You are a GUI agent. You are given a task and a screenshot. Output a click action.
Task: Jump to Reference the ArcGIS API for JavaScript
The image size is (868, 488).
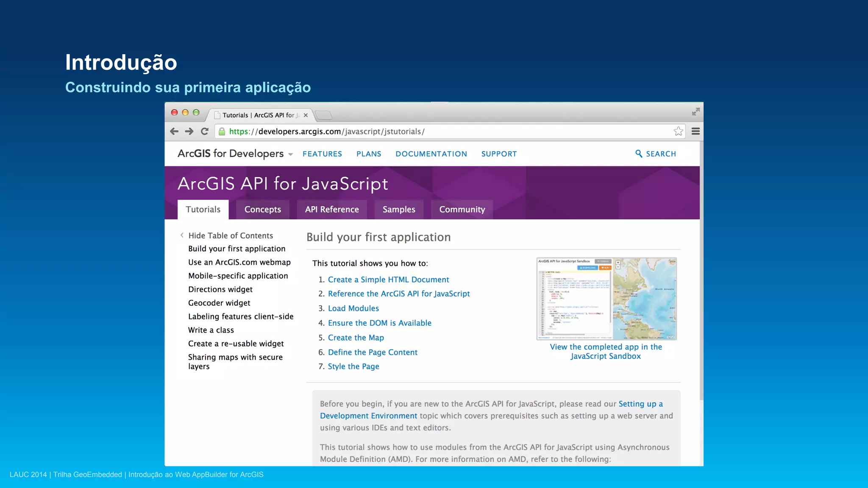(x=399, y=294)
